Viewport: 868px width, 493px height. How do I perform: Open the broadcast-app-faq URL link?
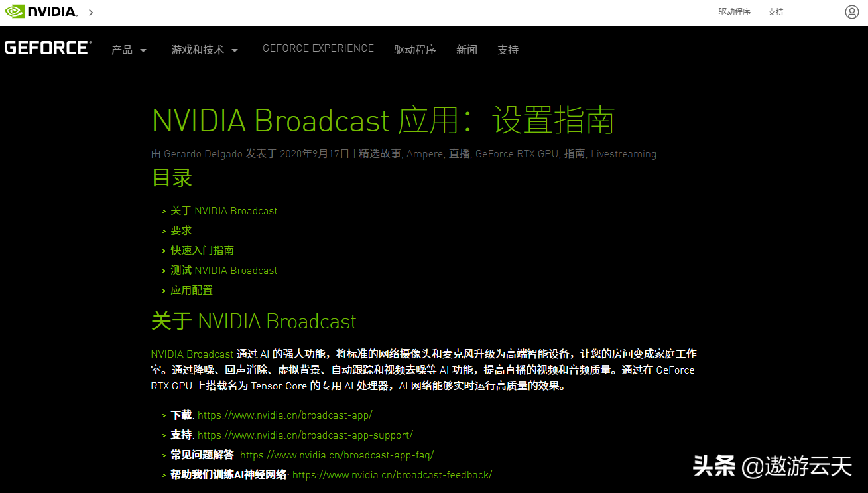337,455
